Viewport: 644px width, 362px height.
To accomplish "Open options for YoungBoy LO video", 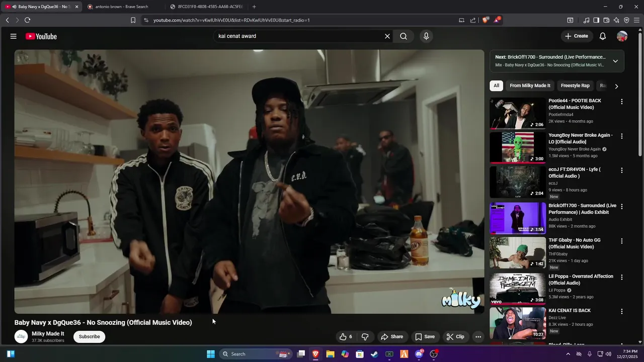I will click(622, 136).
